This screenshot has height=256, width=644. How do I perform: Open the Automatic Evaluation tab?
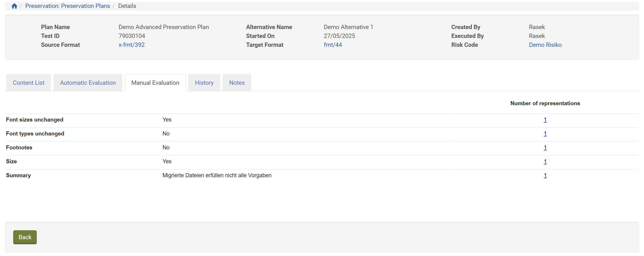point(88,83)
